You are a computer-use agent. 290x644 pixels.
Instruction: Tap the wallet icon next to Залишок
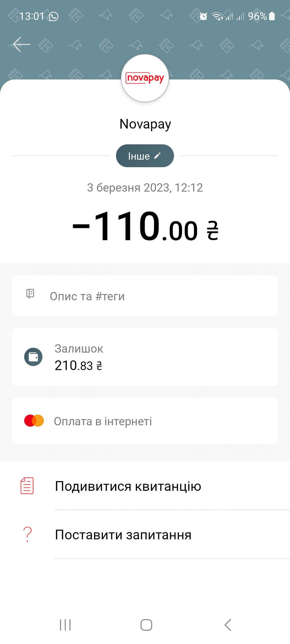33,357
